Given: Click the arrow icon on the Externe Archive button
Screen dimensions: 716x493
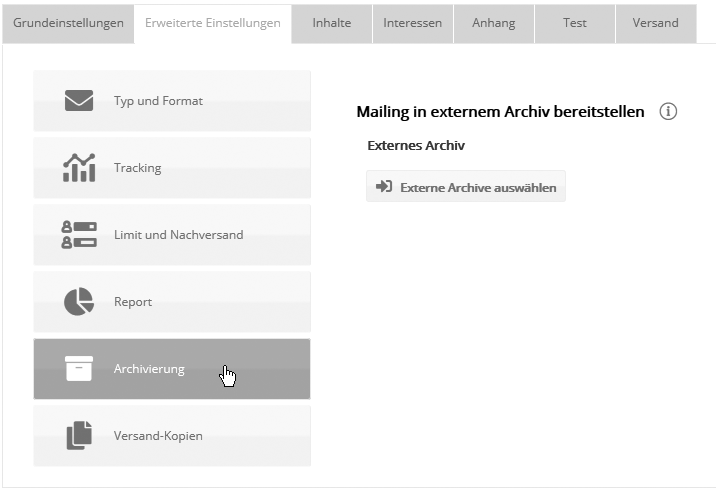Looking at the screenshot, I should click(x=383, y=187).
